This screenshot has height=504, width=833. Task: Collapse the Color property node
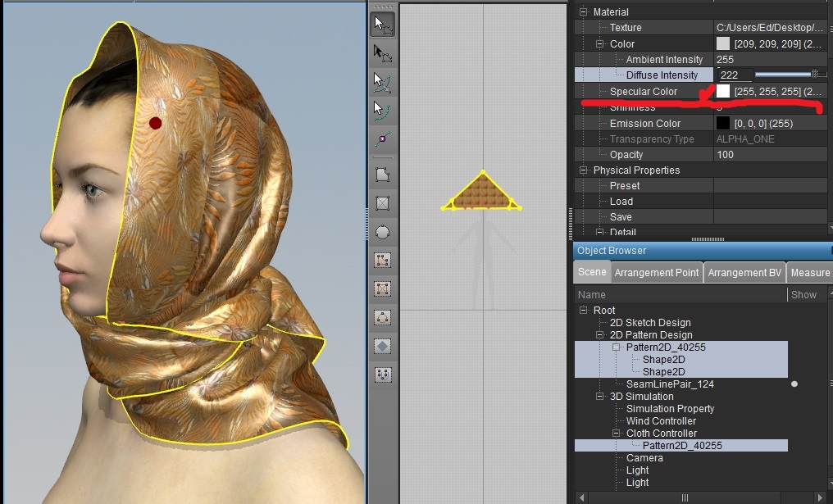(600, 44)
